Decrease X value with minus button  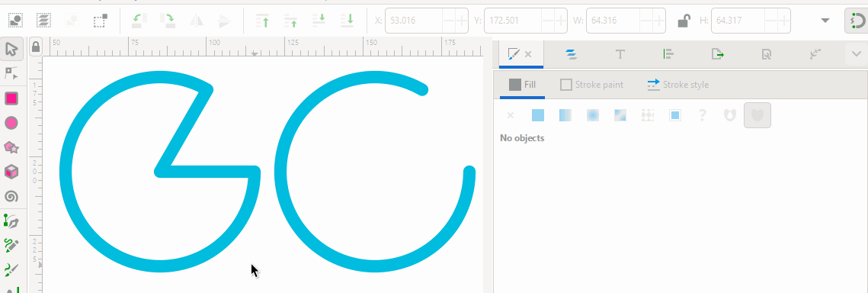click(448, 21)
